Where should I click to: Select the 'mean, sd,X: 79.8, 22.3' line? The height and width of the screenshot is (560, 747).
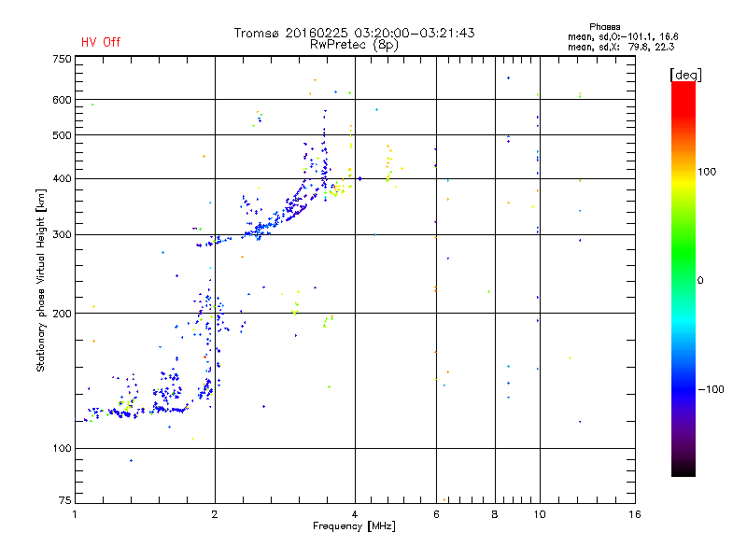pyautogui.click(x=621, y=47)
